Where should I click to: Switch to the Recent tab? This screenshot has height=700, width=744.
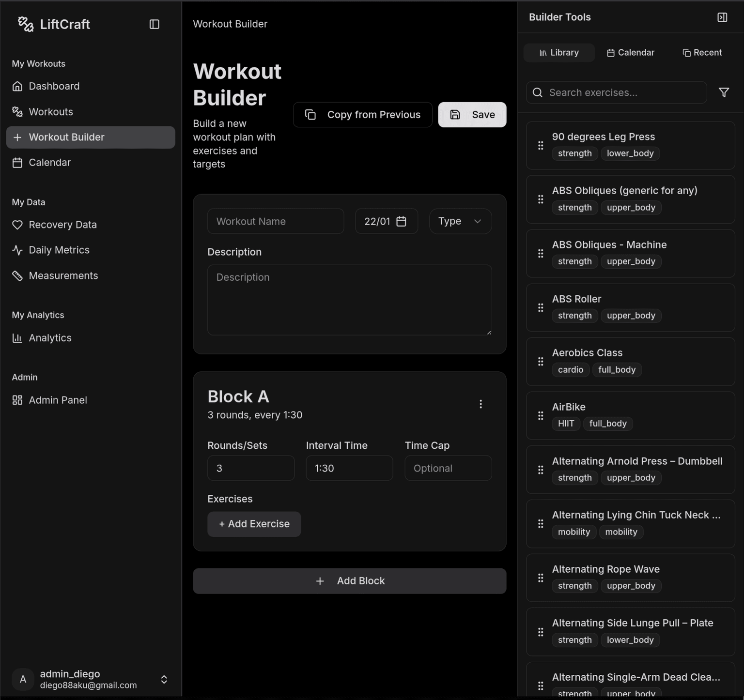pyautogui.click(x=702, y=53)
